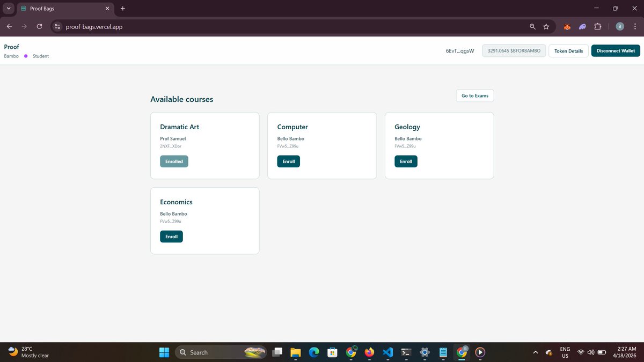This screenshot has width=644, height=362.
Task: Select the Proof Bags browser tab
Action: pyautogui.click(x=64, y=9)
